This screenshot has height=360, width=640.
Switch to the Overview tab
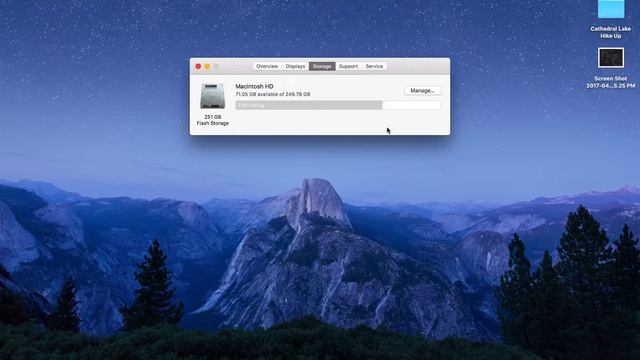pyautogui.click(x=267, y=66)
